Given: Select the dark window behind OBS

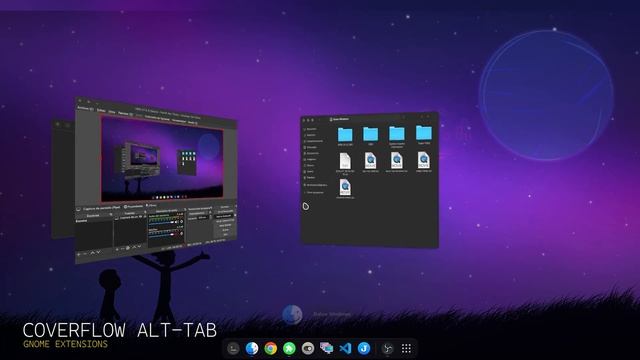Looking at the screenshot, I should (62, 178).
